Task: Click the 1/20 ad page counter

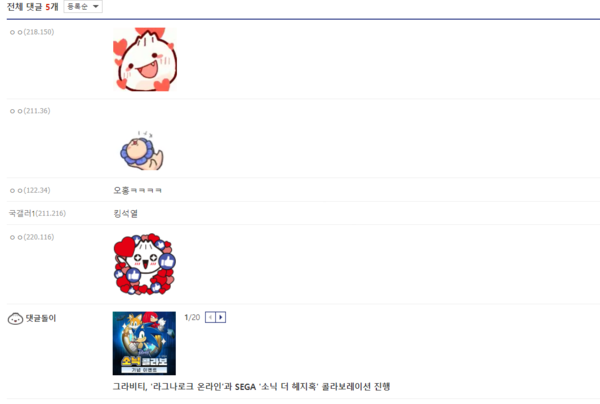Action: click(192, 317)
